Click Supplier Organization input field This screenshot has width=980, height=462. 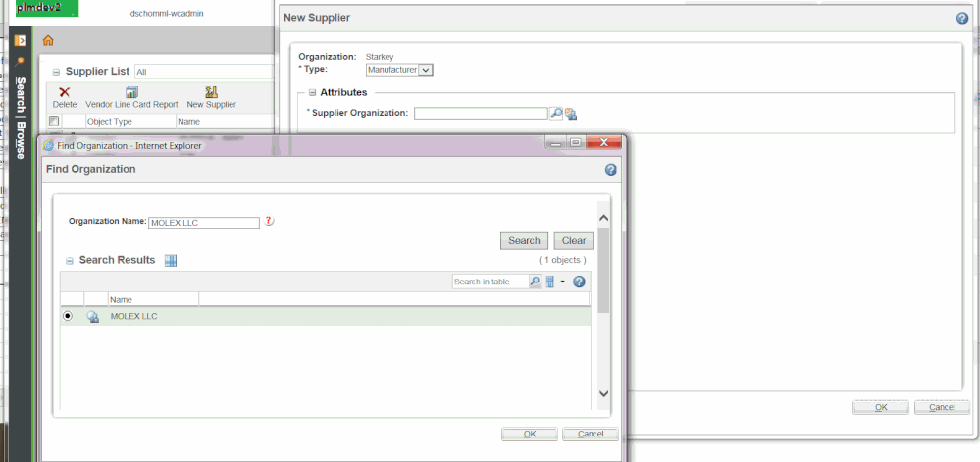(481, 113)
